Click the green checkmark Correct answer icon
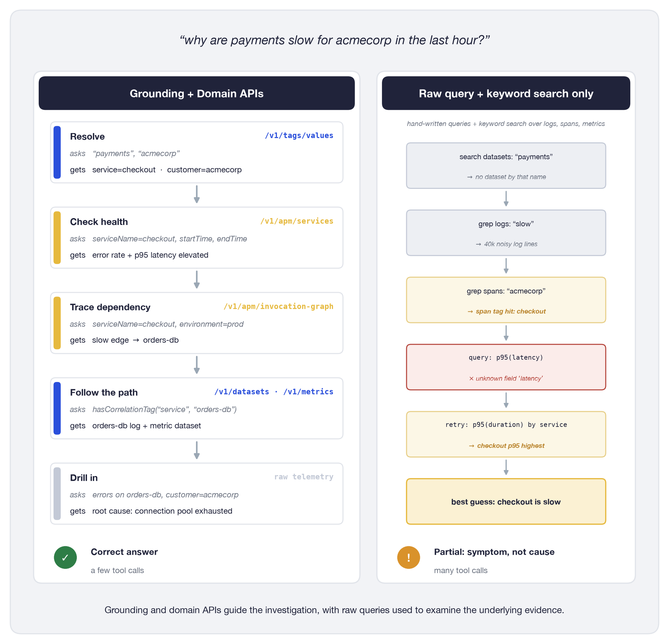 coord(65,557)
